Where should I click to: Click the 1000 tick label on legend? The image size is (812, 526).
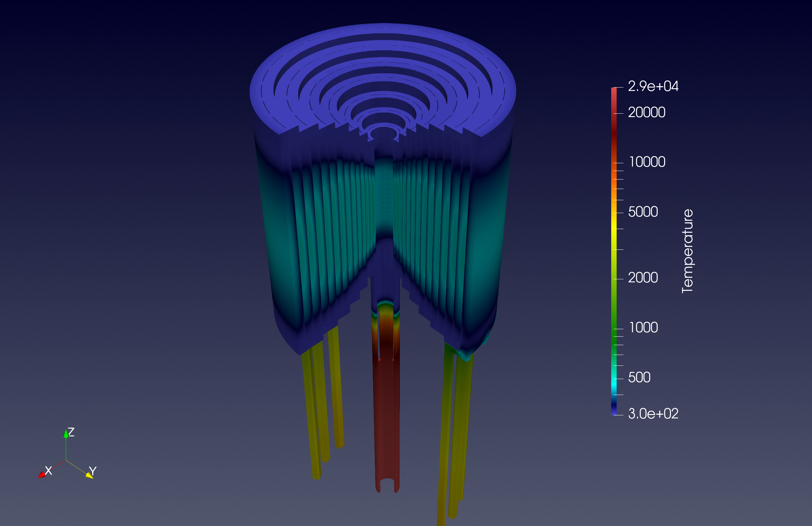click(643, 328)
